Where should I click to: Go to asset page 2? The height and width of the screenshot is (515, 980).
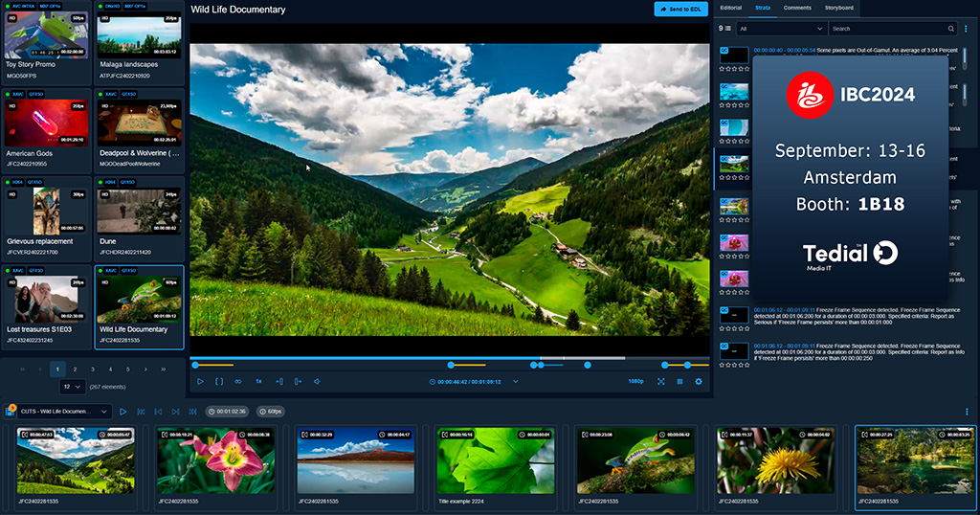(75, 369)
